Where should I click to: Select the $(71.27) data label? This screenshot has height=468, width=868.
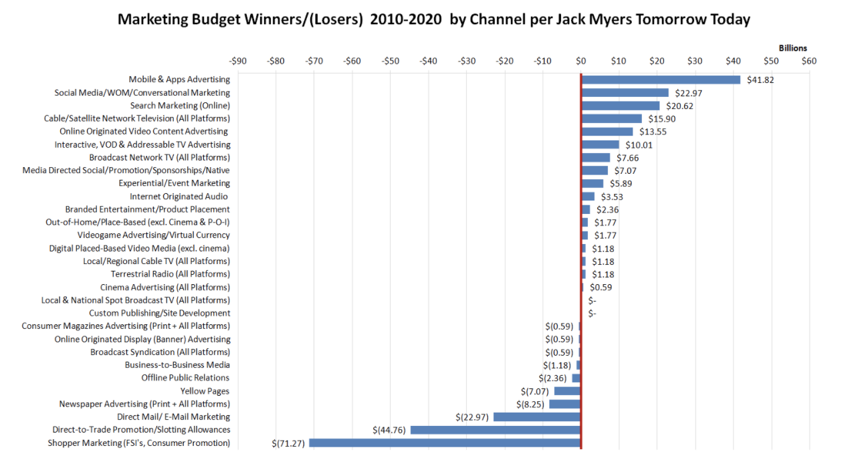point(289,443)
